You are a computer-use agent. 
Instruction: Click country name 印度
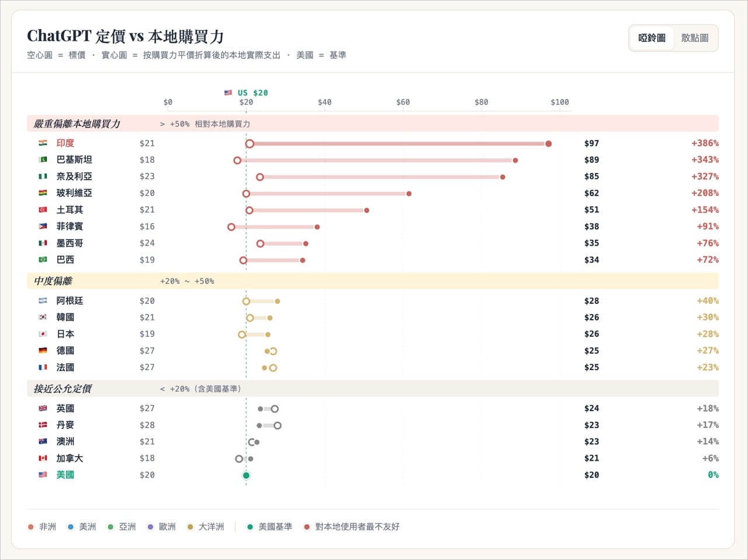[65, 143]
